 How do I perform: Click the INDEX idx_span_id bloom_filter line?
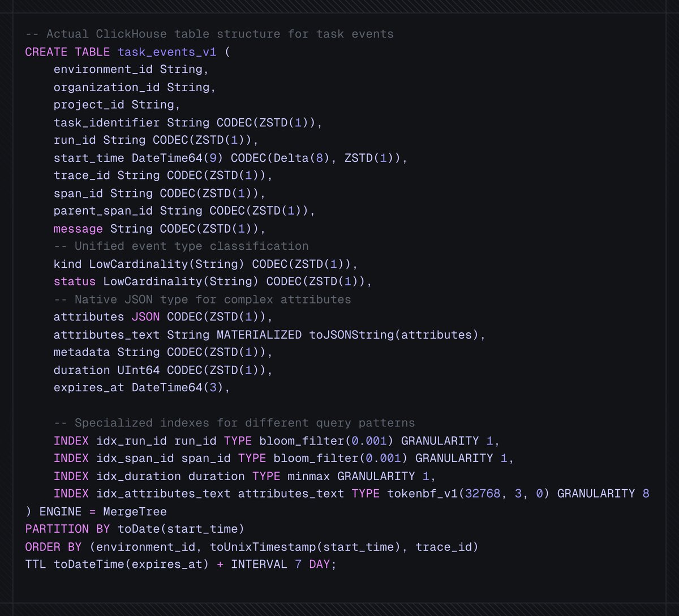(x=283, y=458)
